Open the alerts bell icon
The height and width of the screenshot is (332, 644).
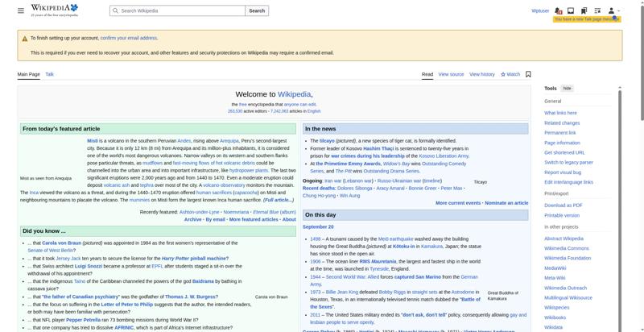tap(558, 10)
